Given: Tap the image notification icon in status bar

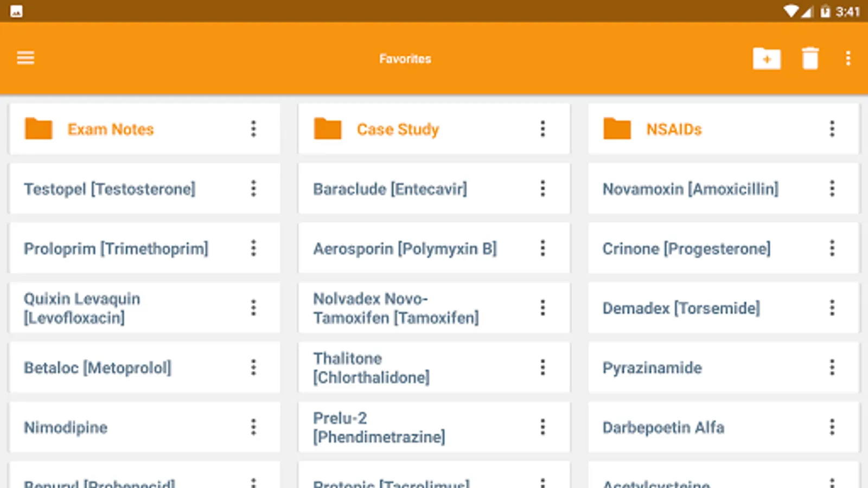Looking at the screenshot, I should (x=16, y=11).
